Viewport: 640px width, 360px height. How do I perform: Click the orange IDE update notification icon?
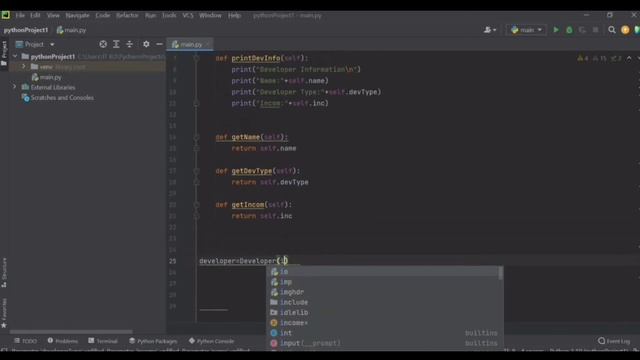tap(625, 30)
